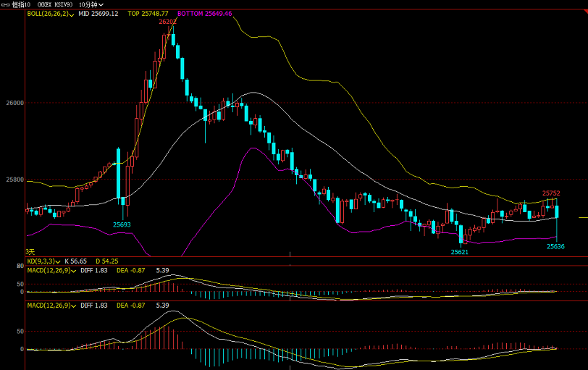Expand the KD(9,3,3) indicator dropdown
The width and height of the screenshot is (588, 370).
[x=59, y=261]
